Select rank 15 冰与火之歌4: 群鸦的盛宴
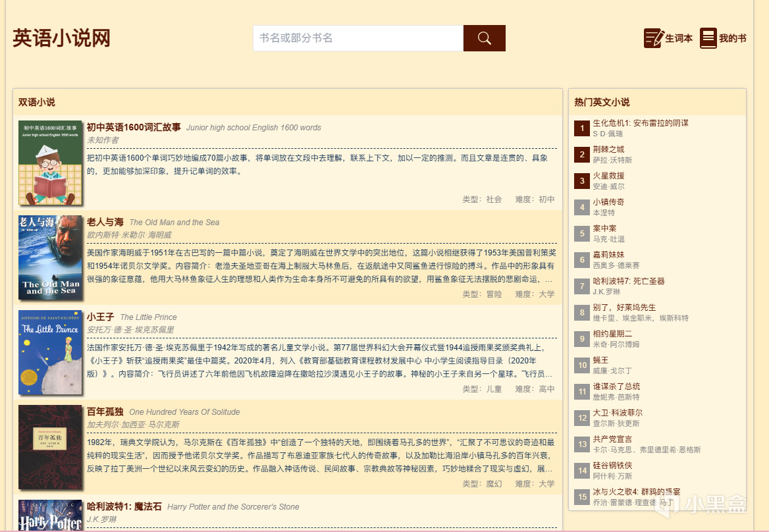The width and height of the screenshot is (769, 532). [x=637, y=492]
